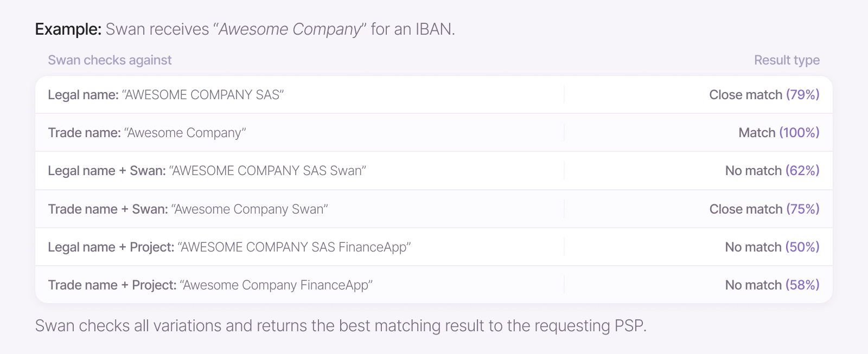This screenshot has height=354, width=868.
Task: Click the Legal name + Swan row text
Action: pyautogui.click(x=207, y=171)
